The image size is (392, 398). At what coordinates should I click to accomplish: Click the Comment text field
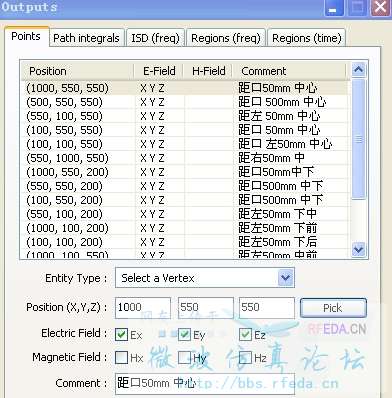[205, 383]
